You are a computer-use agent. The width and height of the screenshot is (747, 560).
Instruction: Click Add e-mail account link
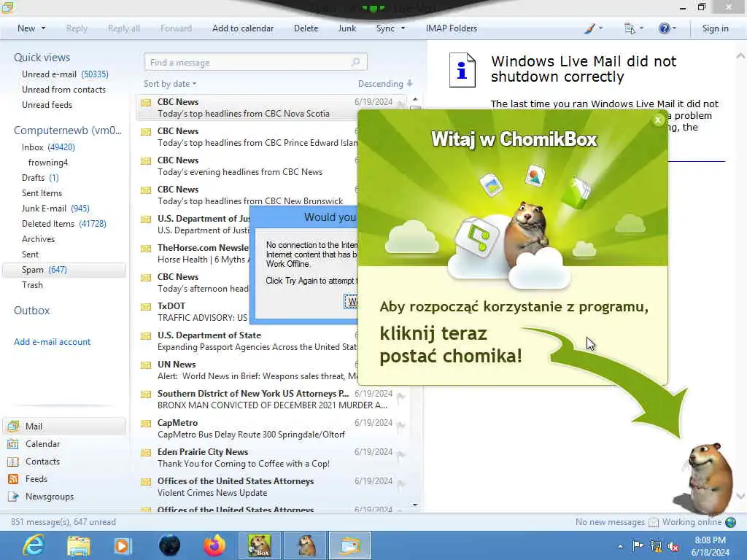point(52,342)
